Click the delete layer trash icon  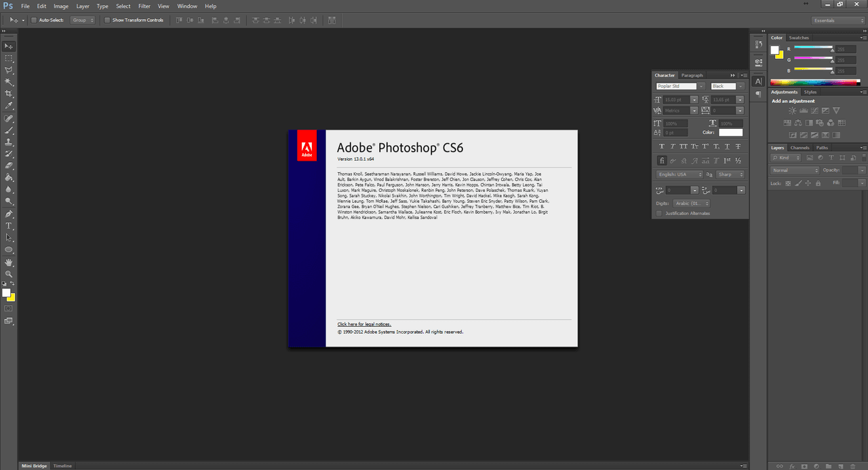[x=852, y=466]
